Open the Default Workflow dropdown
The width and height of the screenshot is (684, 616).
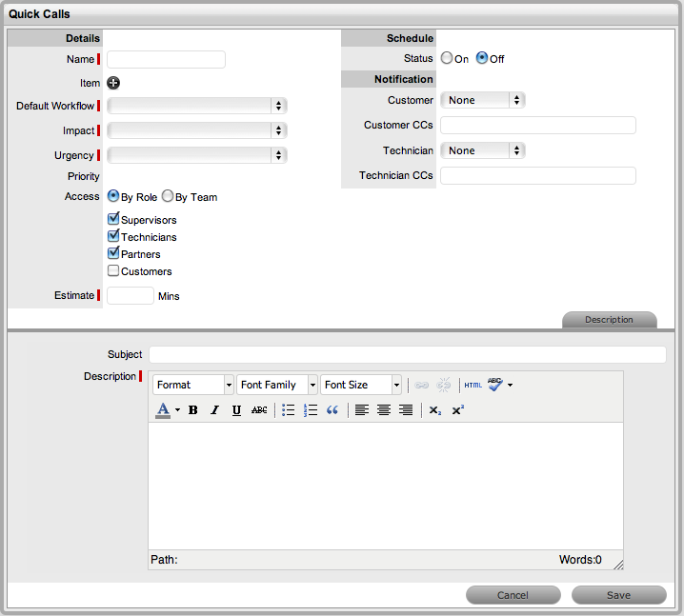[x=197, y=106]
